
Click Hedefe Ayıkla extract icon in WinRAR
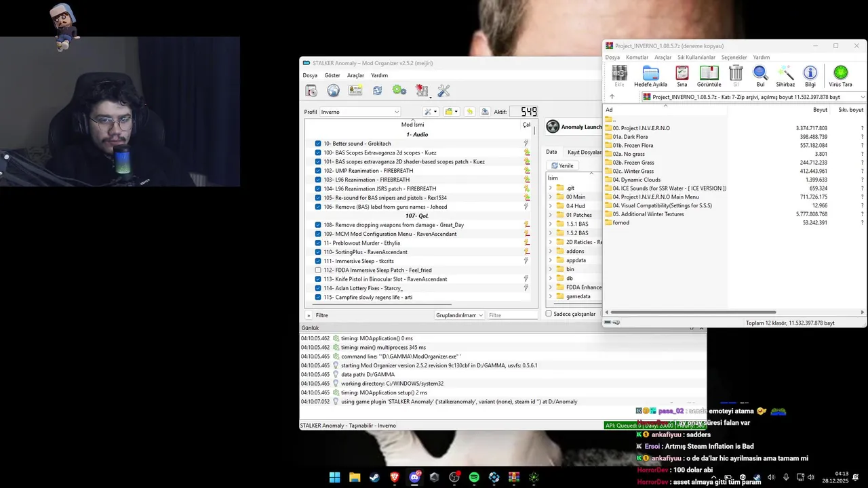pyautogui.click(x=650, y=76)
